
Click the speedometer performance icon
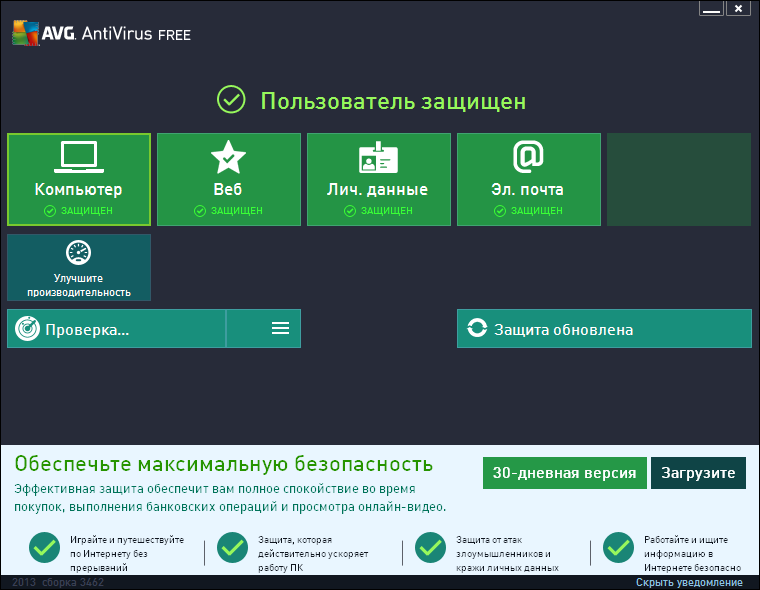click(79, 253)
